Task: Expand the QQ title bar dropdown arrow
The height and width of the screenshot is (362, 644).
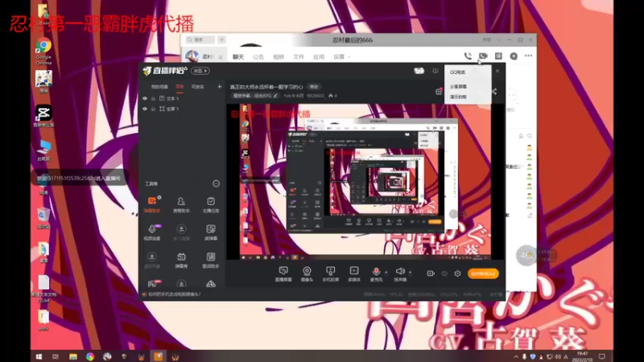Action: pos(498,39)
